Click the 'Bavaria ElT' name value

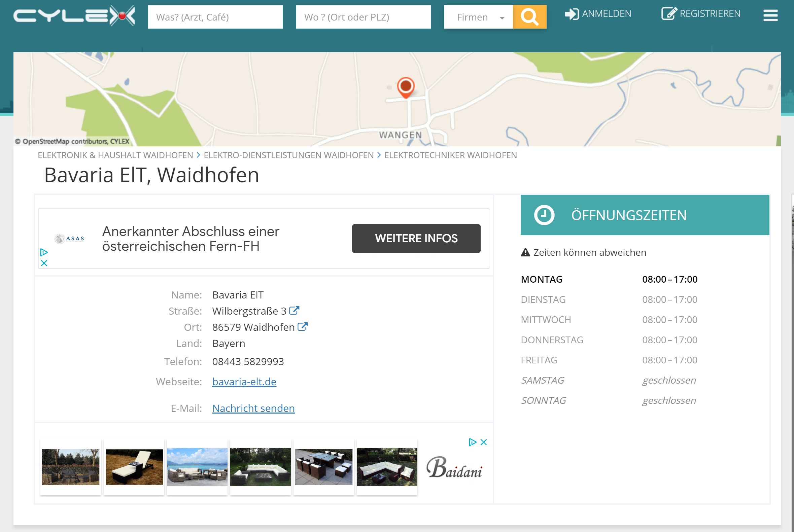[238, 295]
